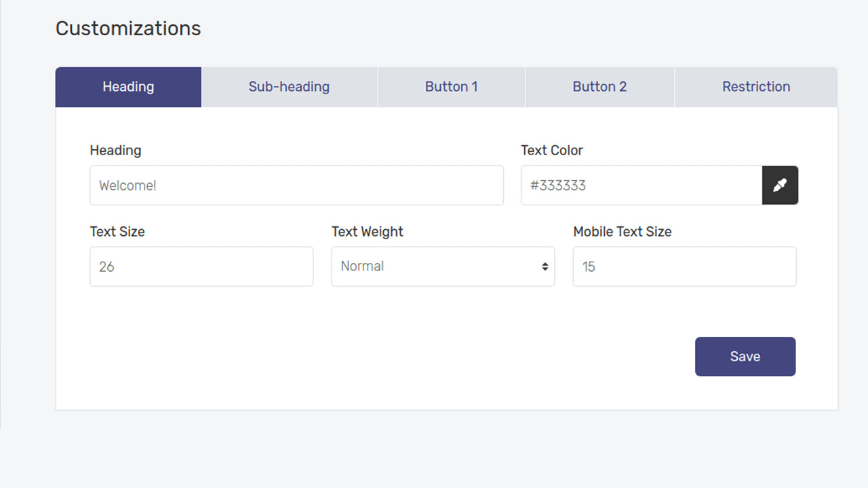
Task: Select the Button 2 tab
Action: [x=599, y=87]
